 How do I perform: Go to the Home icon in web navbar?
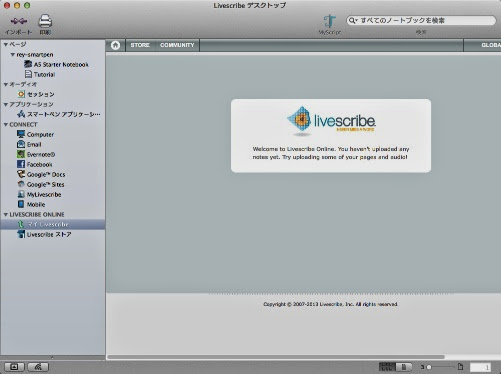(115, 45)
